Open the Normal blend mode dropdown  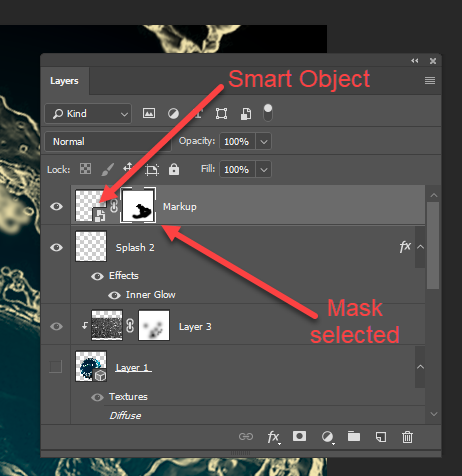108,141
